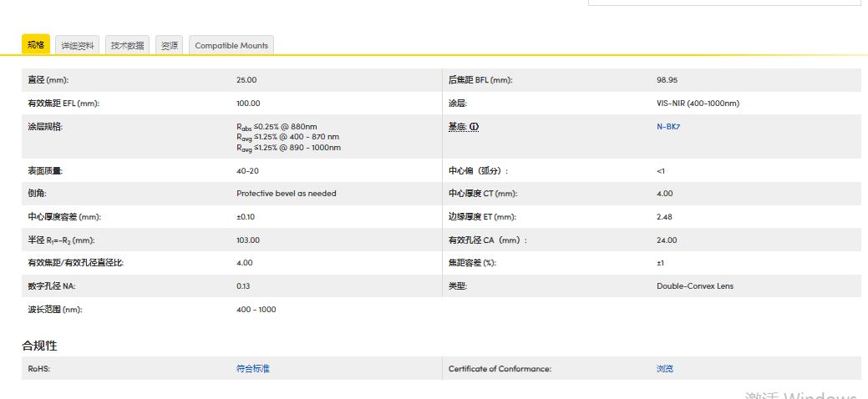Click the 合规性 section heading

(39, 346)
